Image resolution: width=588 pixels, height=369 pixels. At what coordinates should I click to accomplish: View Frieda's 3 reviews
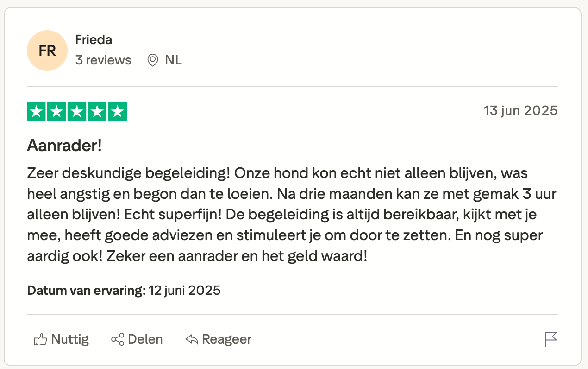[103, 60]
